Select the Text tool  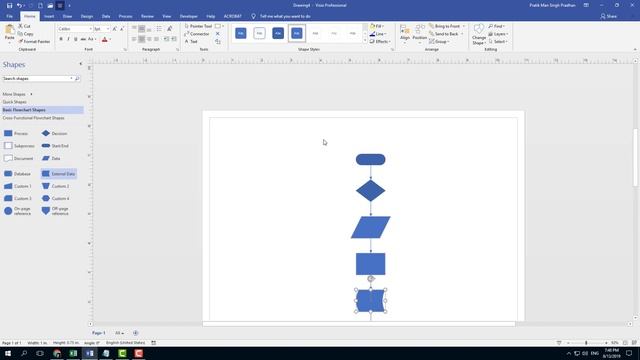191,42
